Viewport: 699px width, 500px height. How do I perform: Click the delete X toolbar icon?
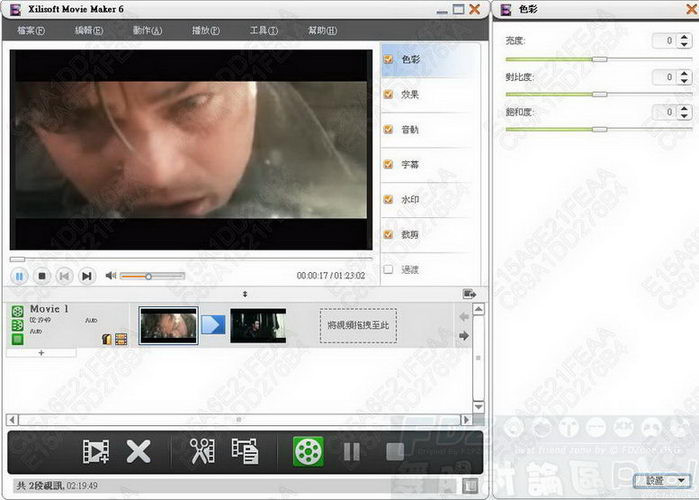138,451
